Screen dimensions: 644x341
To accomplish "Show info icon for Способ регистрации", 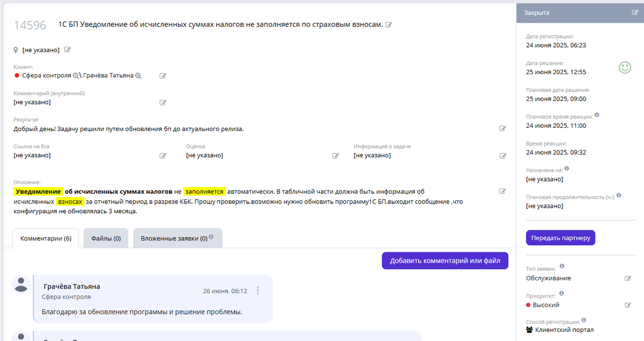I will tap(584, 320).
